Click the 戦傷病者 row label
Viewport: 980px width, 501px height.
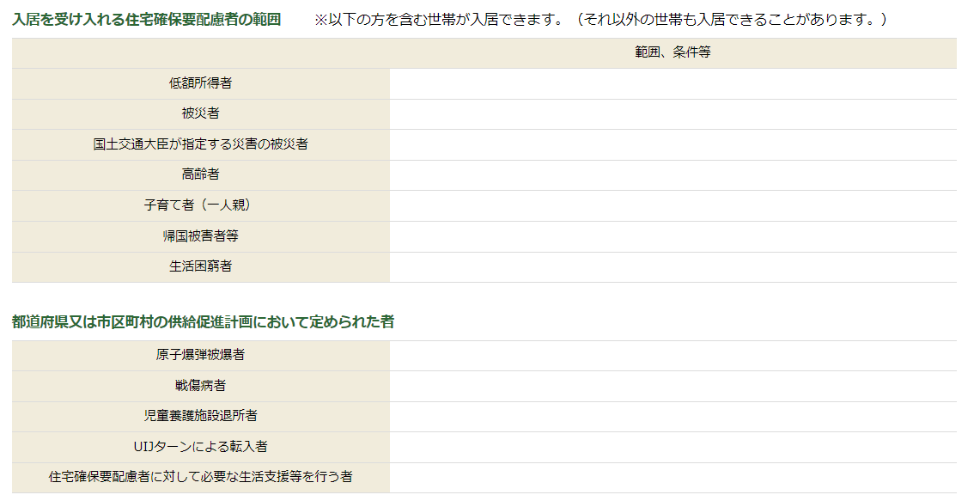point(200,386)
